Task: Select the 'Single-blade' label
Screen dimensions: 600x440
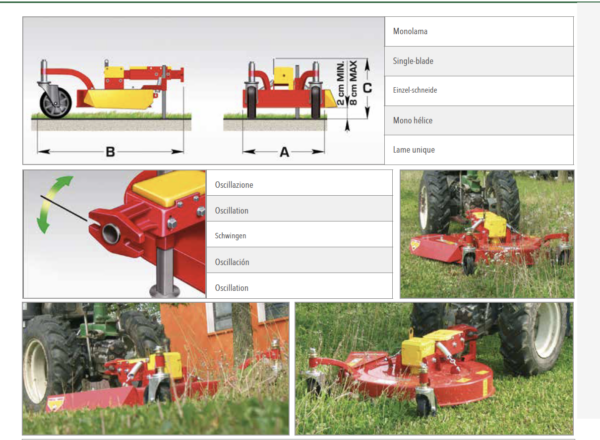Action: pyautogui.click(x=413, y=61)
